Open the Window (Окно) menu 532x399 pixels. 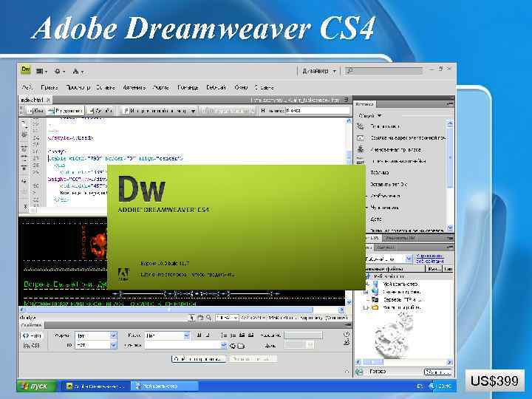[241, 87]
